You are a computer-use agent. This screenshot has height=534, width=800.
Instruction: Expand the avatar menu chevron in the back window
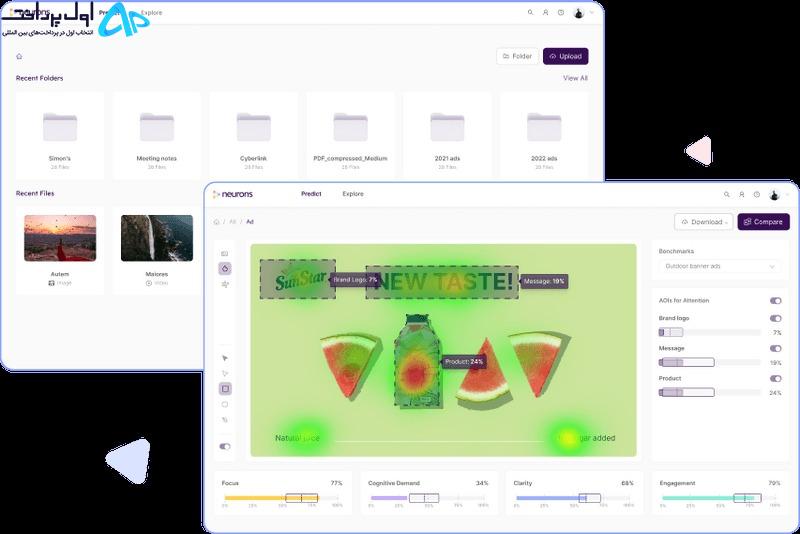592,13
